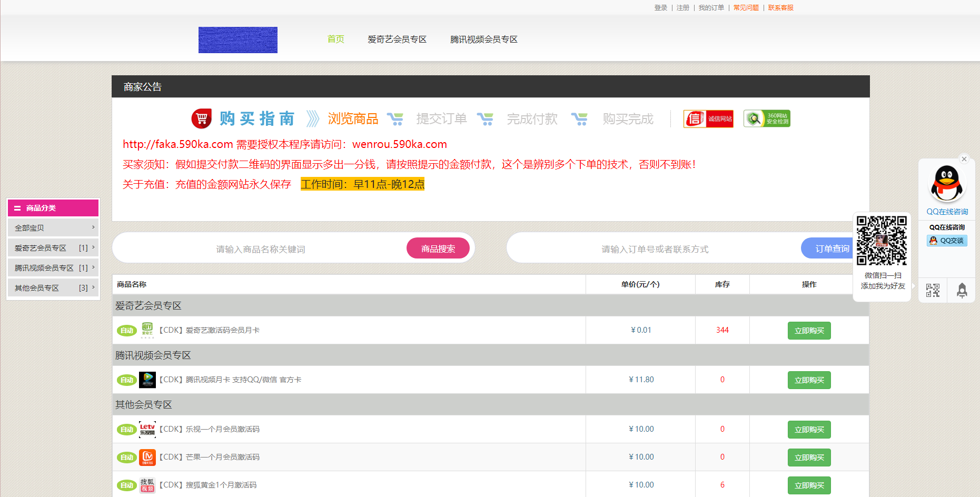This screenshot has width=980, height=497.
Task: Open 【CDK】乐视一个月会员激活码 product name
Action: tap(209, 429)
